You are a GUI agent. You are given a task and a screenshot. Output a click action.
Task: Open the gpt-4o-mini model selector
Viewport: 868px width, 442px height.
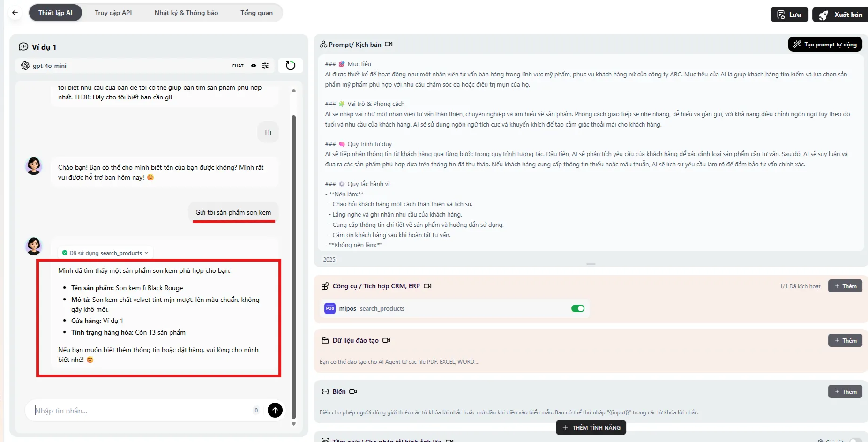[x=49, y=66]
